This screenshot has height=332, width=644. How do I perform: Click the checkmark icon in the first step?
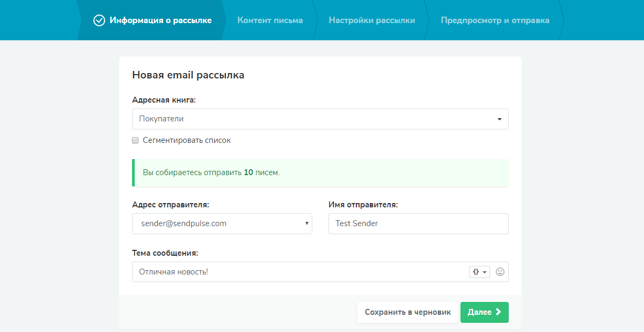click(x=99, y=20)
